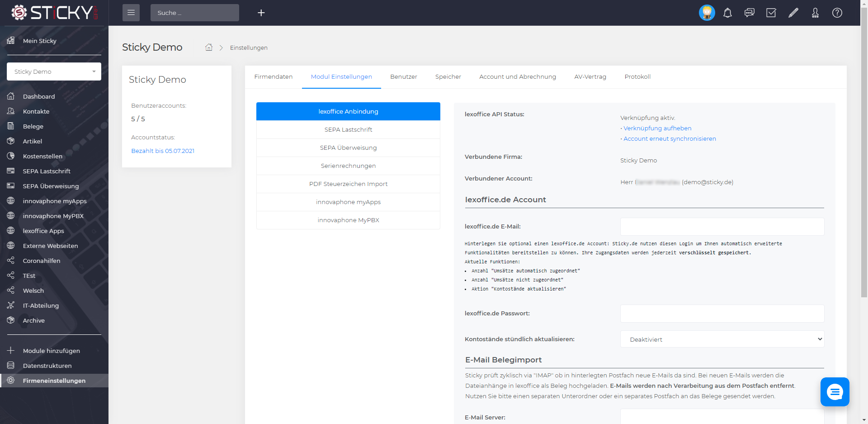Switch to the Firmendaten tab

(274, 76)
